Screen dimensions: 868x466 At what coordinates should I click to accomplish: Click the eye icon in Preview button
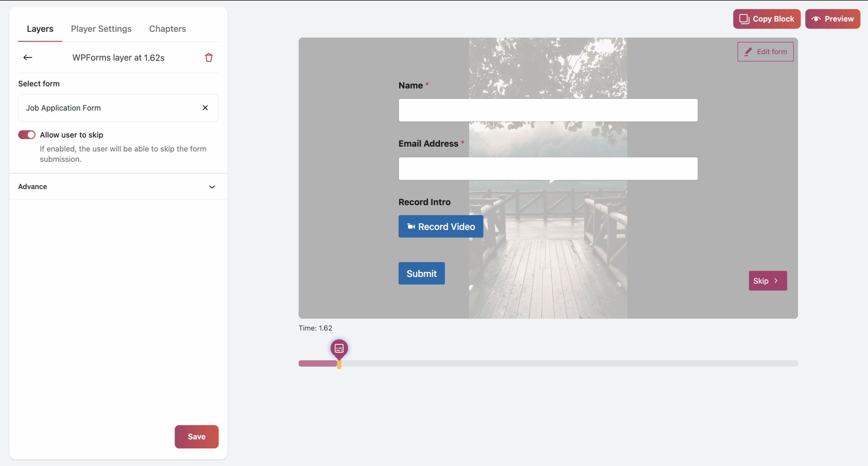click(816, 19)
